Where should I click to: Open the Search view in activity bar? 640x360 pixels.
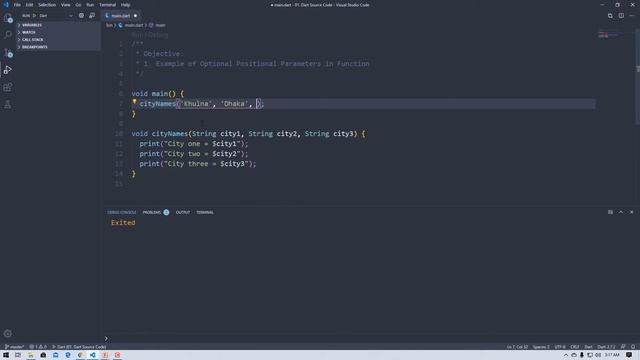click(8, 35)
